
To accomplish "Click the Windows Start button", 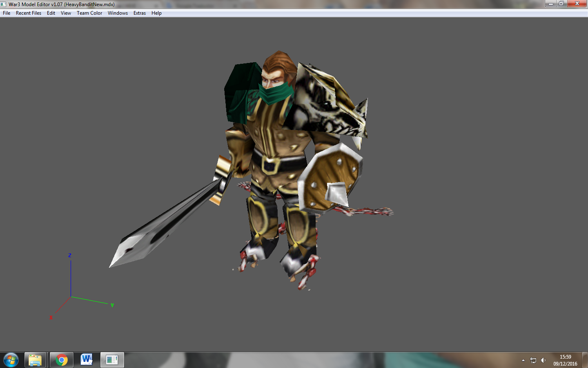I will point(11,360).
